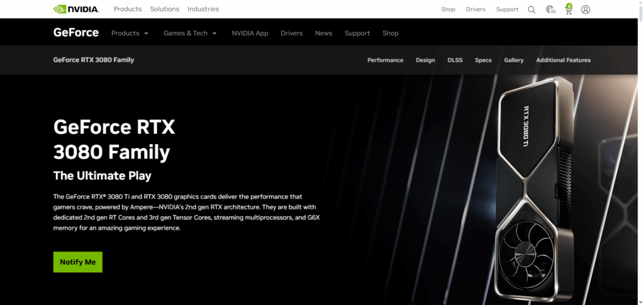Expand the GeForce Products dropdown
644x305 pixels.
130,33
